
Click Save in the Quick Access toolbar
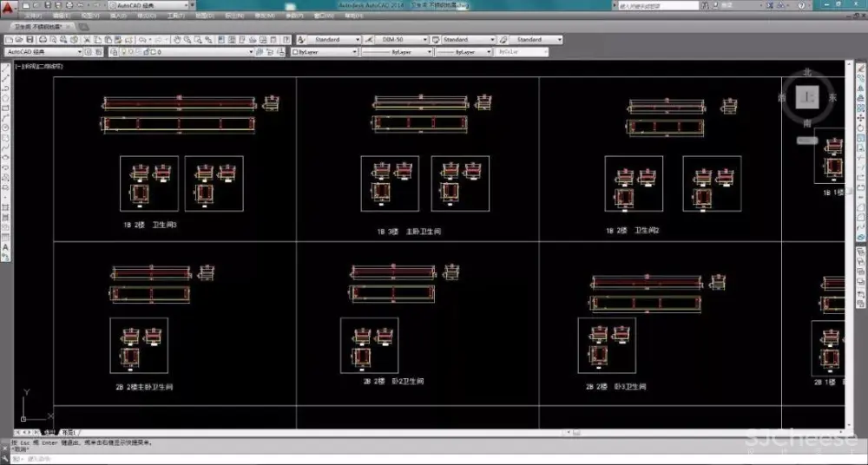pos(48,5)
